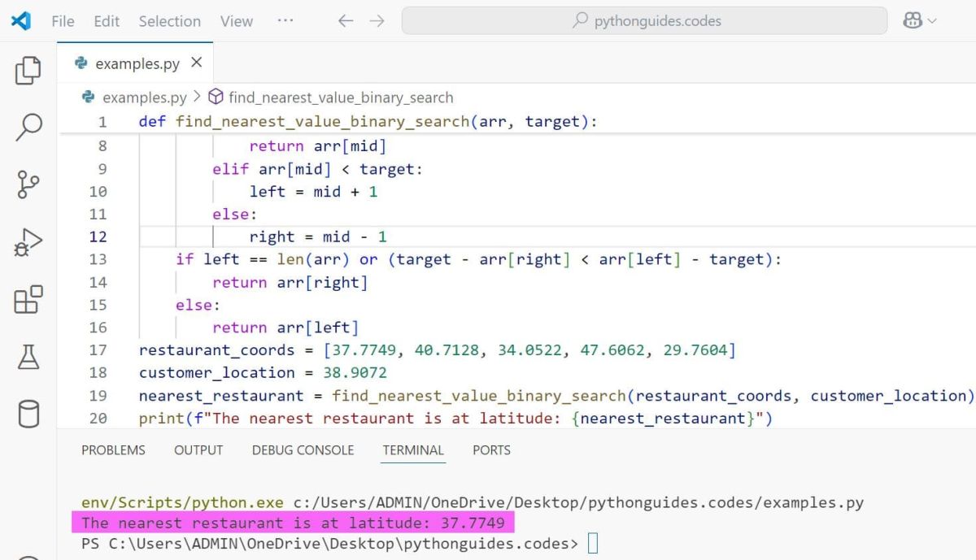Click the terminal output 'latitude: 37.7749' line
This screenshot has width=976, height=560.
[294, 523]
